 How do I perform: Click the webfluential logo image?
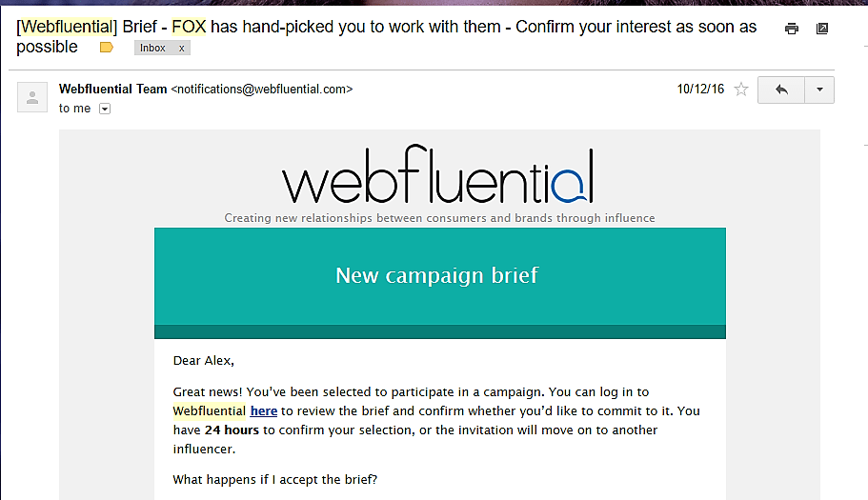438,175
